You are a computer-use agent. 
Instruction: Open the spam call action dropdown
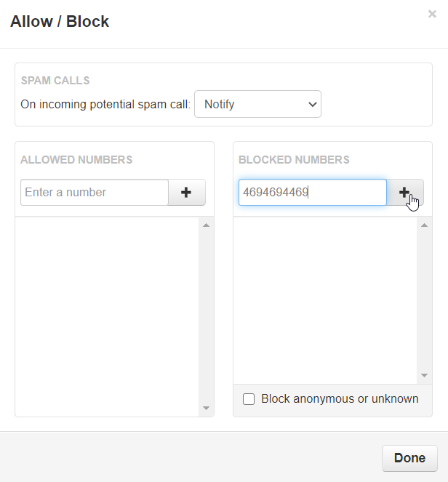[x=258, y=104]
